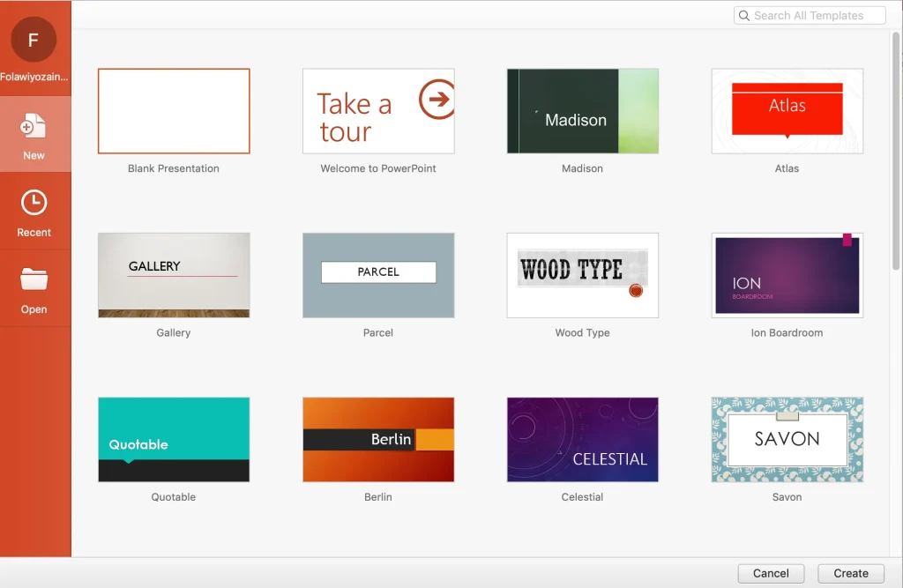This screenshot has height=588, width=903.
Task: Click the Open file icon in sidebar
Action: coord(34,287)
